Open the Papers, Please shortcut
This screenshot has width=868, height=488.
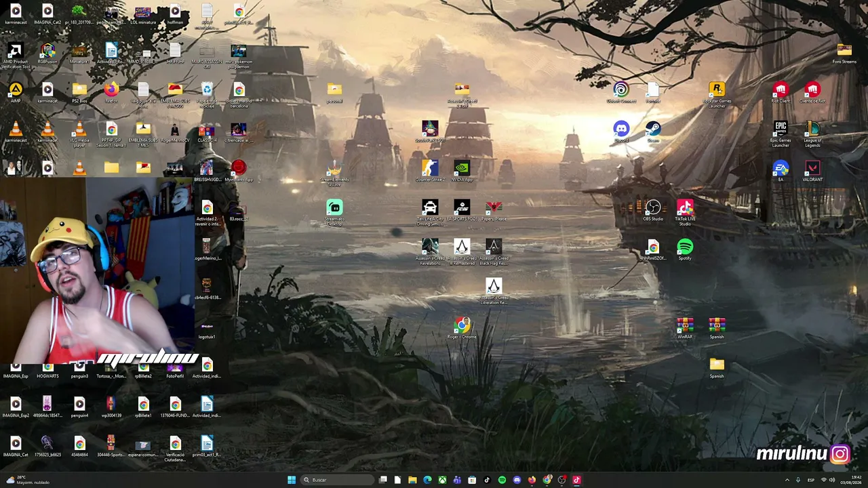pos(494,210)
